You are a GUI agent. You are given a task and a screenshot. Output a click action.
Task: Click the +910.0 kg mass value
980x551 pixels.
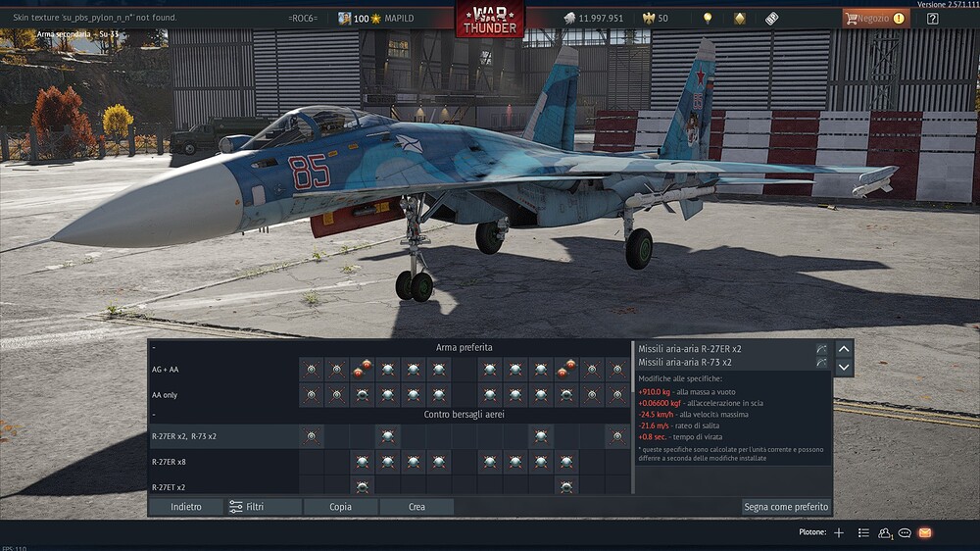[654, 391]
